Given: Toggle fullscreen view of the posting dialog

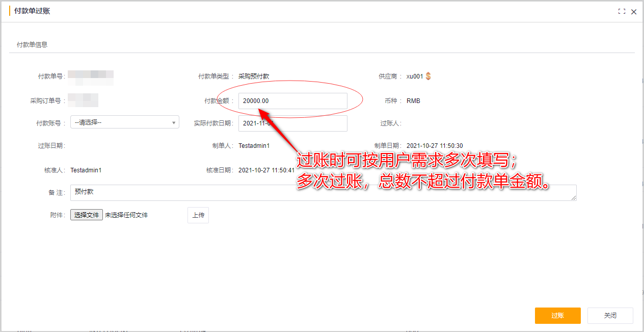Looking at the screenshot, I should [x=622, y=11].
